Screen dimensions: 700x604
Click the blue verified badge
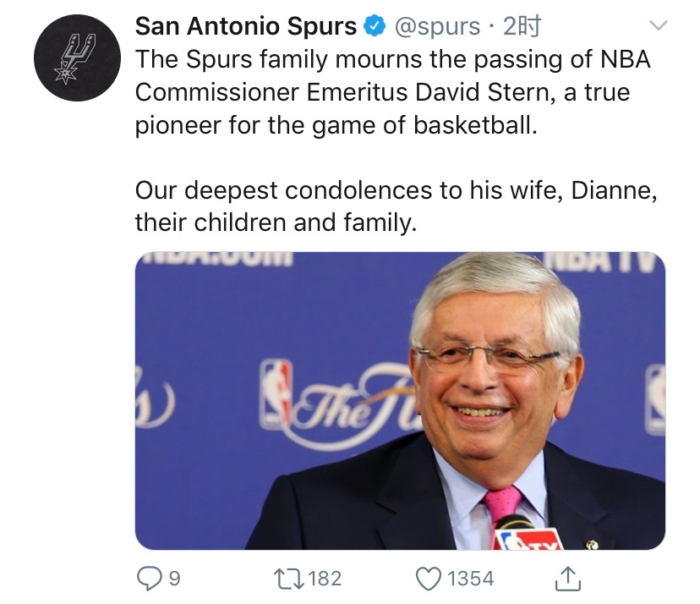pyautogui.click(x=374, y=27)
